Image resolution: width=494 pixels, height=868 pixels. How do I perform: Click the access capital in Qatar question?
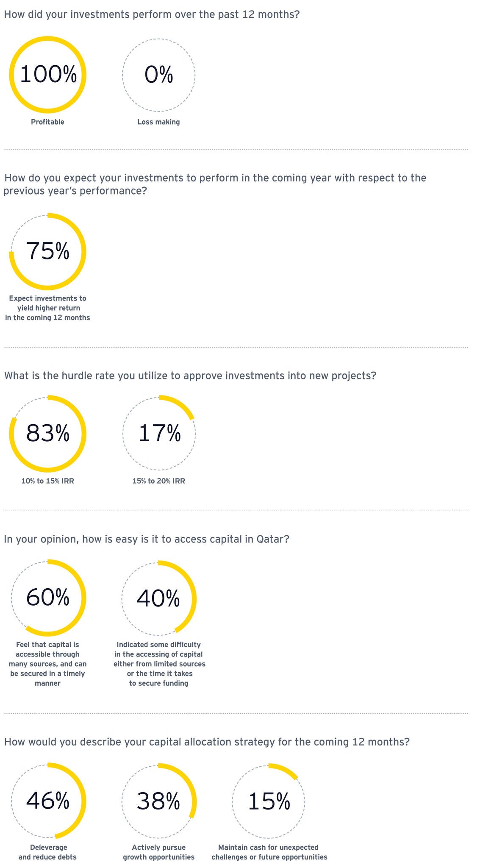[147, 539]
